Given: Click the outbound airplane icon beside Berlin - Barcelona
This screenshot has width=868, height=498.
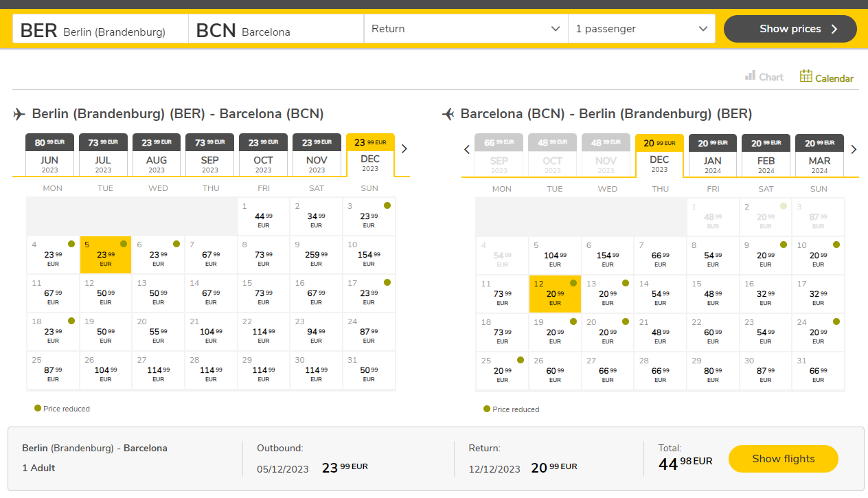Looking at the screenshot, I should pyautogui.click(x=19, y=114).
